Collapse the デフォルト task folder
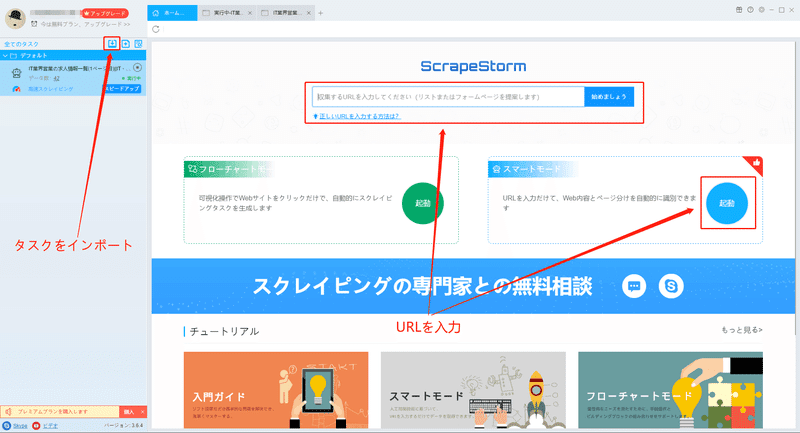The height and width of the screenshot is (433, 800). [6, 55]
